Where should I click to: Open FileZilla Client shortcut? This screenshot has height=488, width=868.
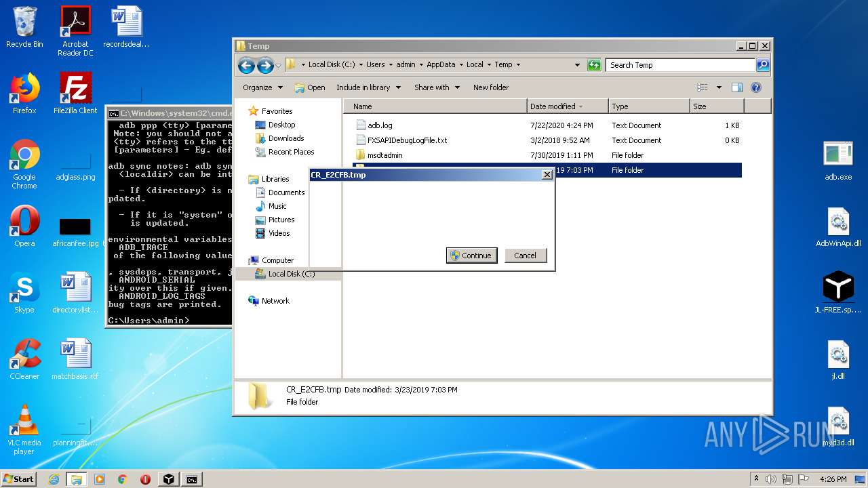point(75,94)
